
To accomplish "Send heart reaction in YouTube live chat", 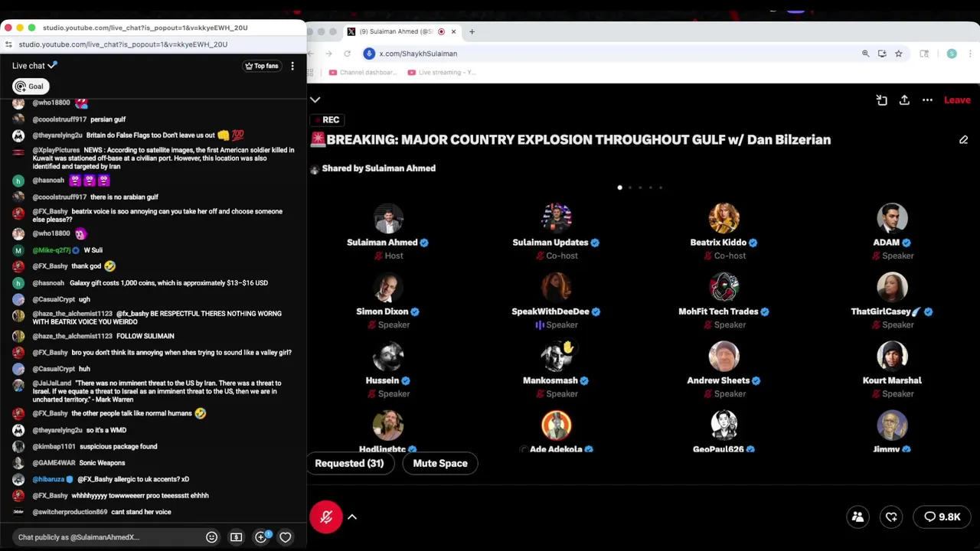I will click(285, 537).
